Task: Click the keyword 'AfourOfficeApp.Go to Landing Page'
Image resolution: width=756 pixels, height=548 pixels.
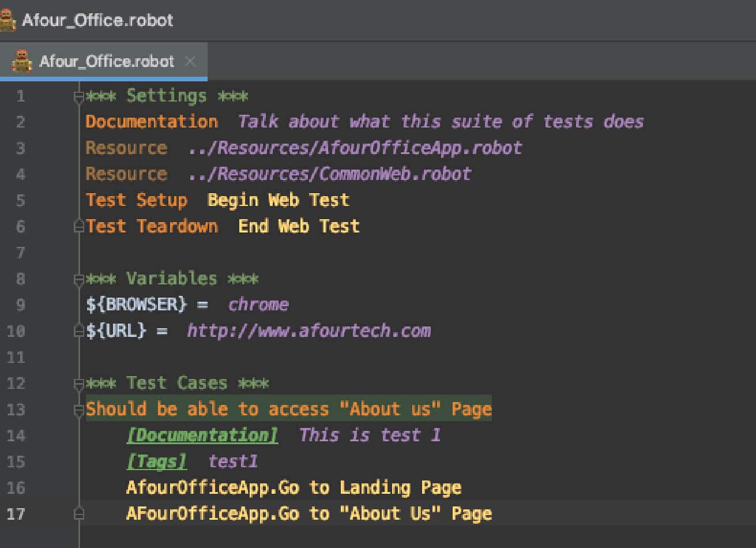Action: pyautogui.click(x=293, y=487)
